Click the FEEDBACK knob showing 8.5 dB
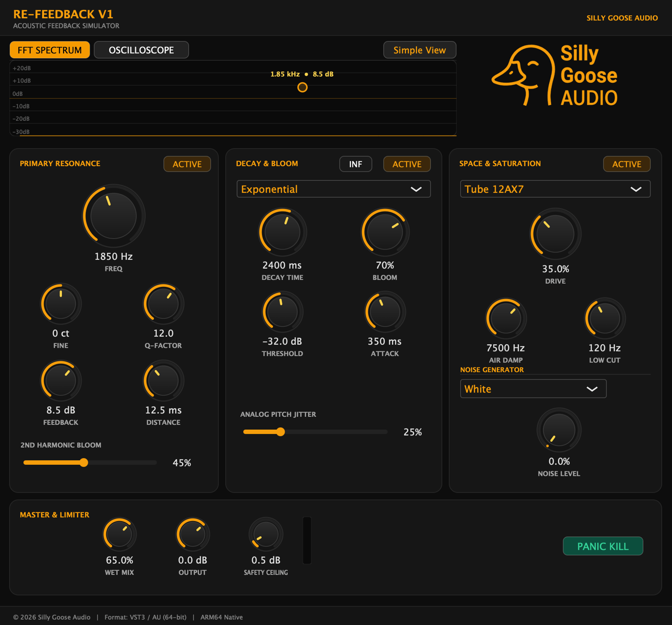The image size is (672, 625). point(61,381)
